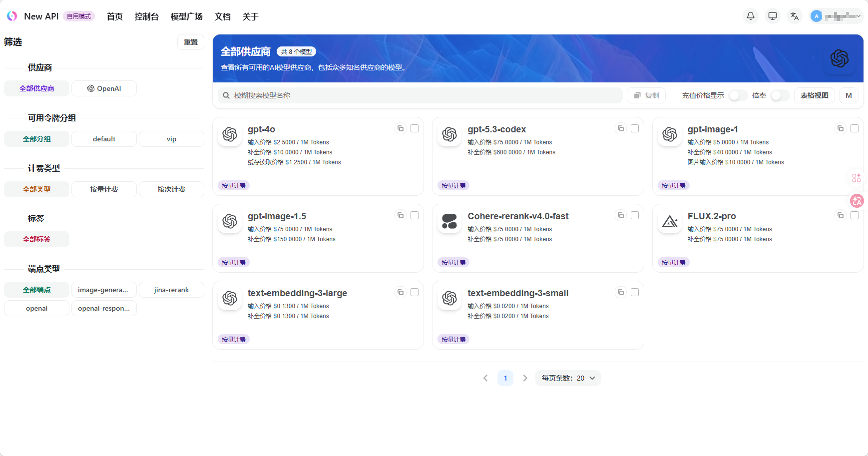Switch to 表格视图 view
Viewport: 868px width, 456px height.
(x=814, y=95)
